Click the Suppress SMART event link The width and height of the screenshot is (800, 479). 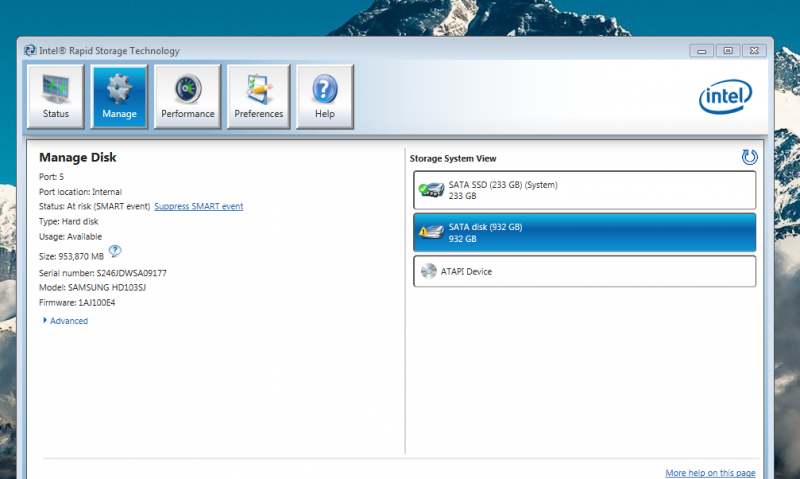tap(198, 206)
